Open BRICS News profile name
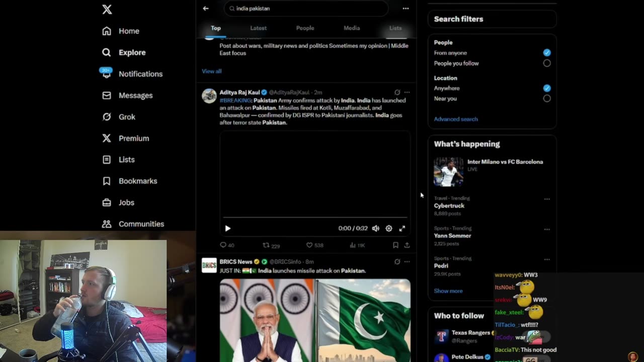 [236, 261]
